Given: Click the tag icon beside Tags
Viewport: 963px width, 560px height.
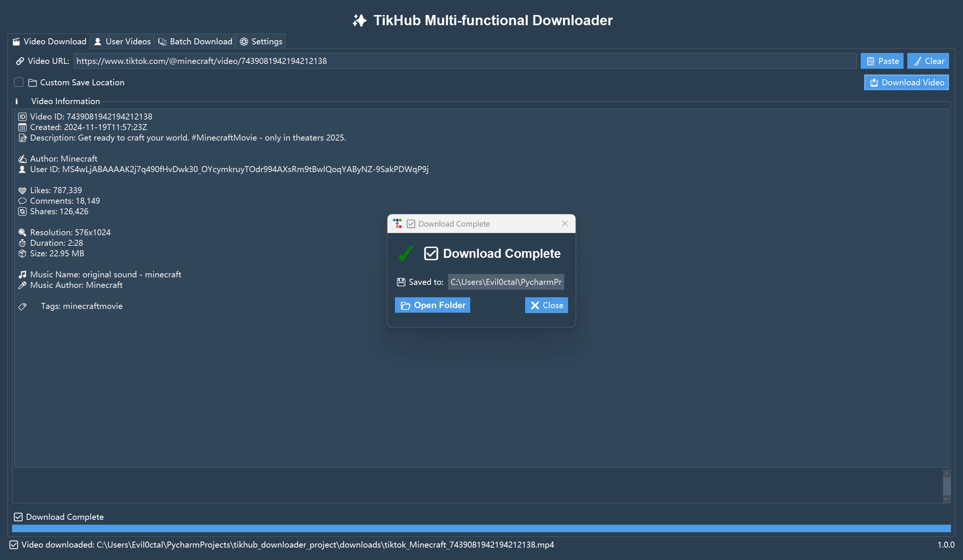Looking at the screenshot, I should click(23, 306).
